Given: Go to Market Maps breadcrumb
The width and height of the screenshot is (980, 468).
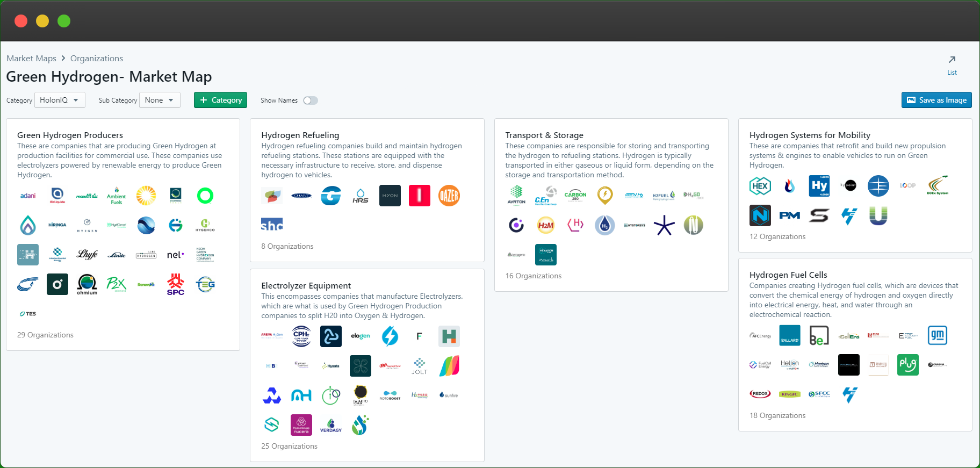Looking at the screenshot, I should tap(31, 58).
